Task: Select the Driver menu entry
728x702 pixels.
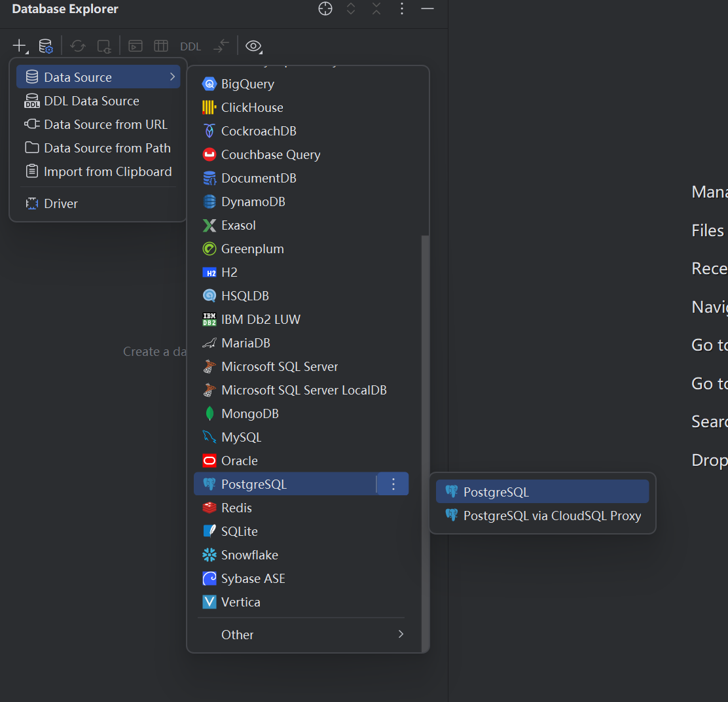Action: tap(98, 203)
